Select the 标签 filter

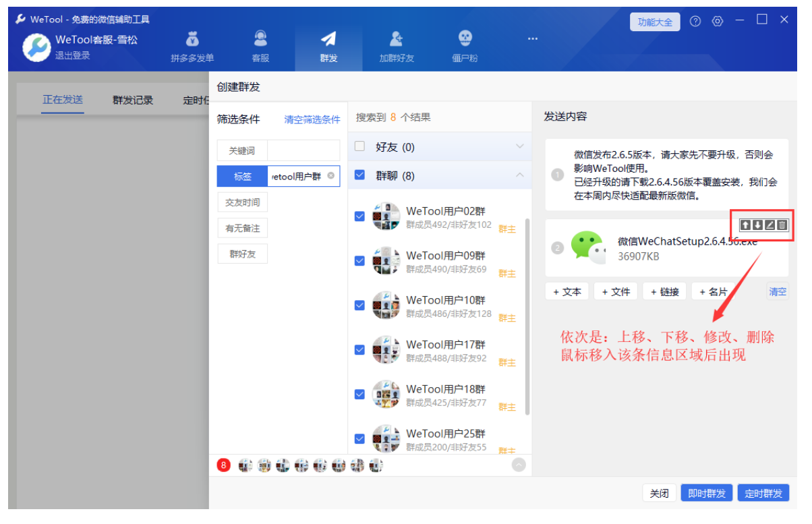click(242, 176)
